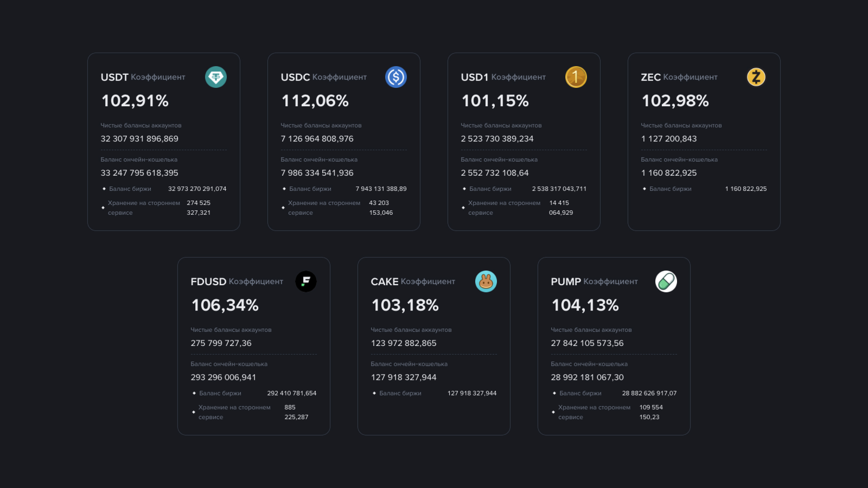Screen dimensions: 868x488
Task: Select the ZEC Коэффициент heading
Action: (x=679, y=77)
